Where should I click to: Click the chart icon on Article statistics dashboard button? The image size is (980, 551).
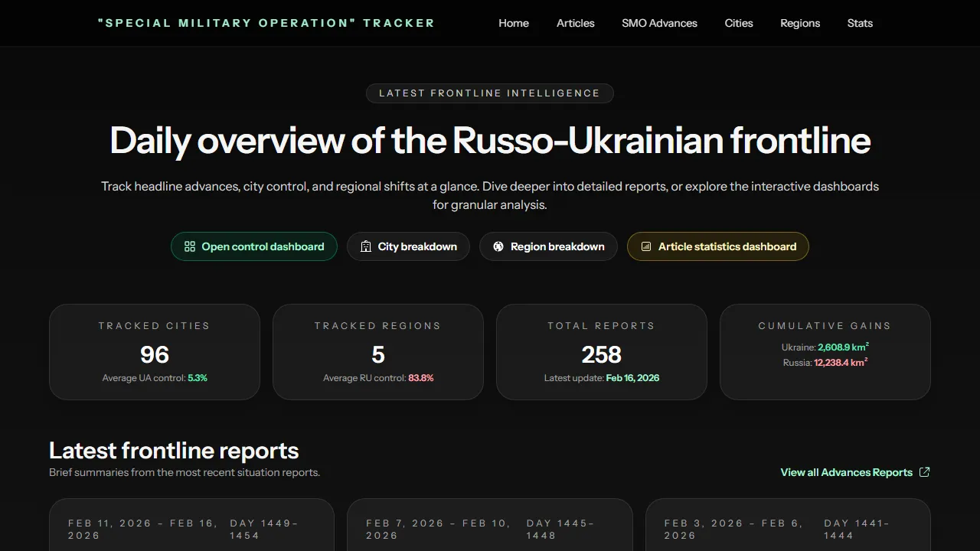click(x=646, y=246)
